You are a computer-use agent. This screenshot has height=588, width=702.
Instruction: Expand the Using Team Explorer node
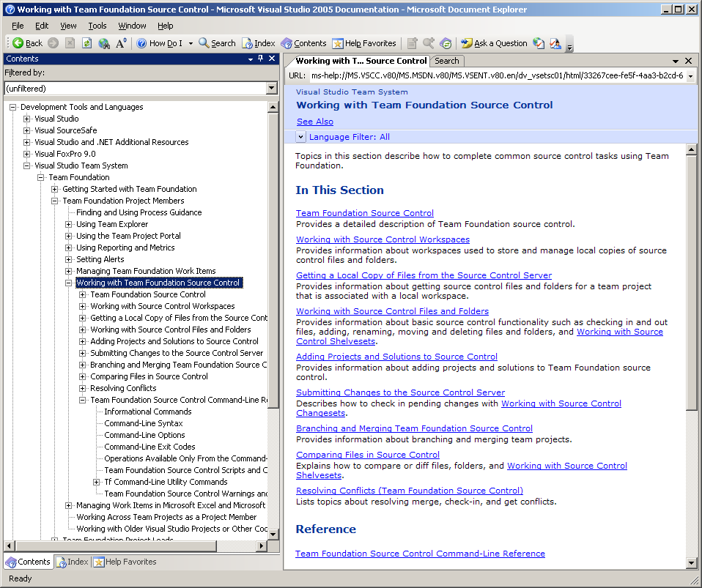(68, 224)
